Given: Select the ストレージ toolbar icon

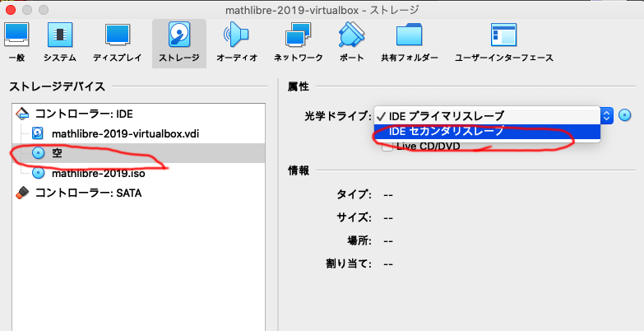Looking at the screenshot, I should click(179, 35).
